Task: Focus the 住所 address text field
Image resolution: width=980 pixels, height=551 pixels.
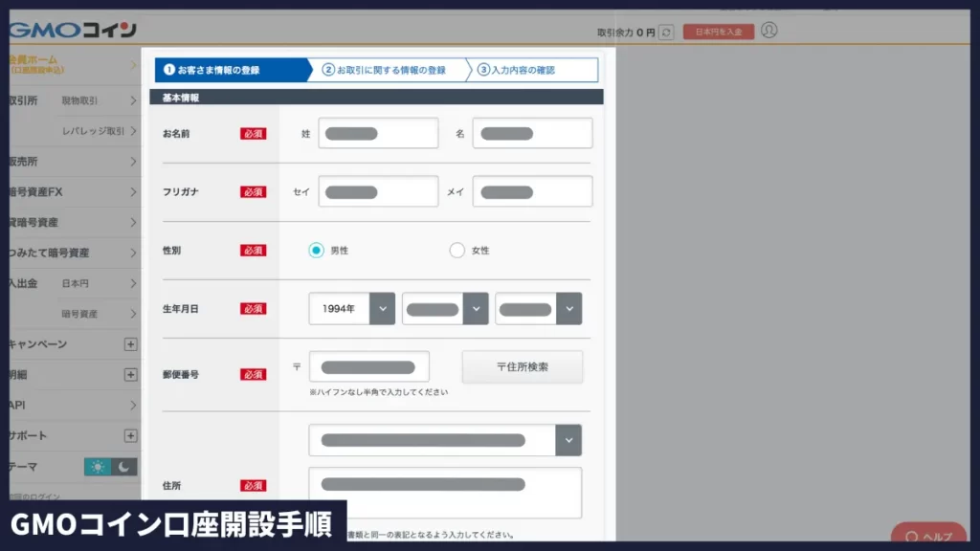Action: (445, 493)
